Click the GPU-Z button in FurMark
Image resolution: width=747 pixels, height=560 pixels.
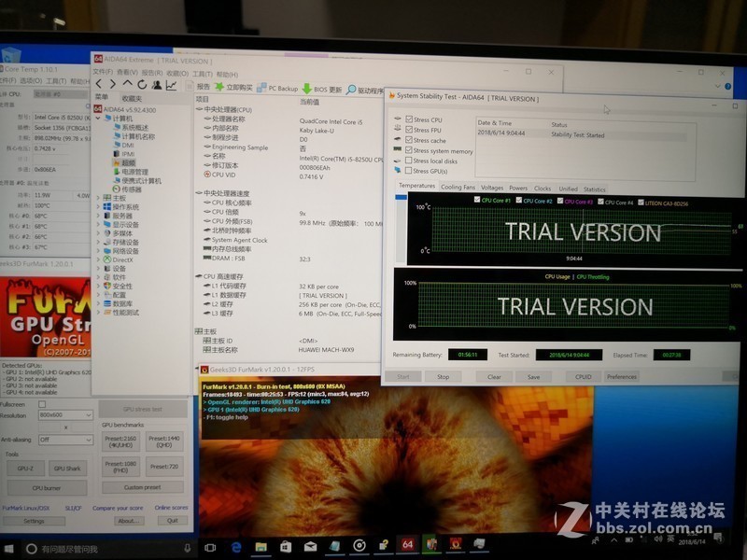click(x=25, y=469)
